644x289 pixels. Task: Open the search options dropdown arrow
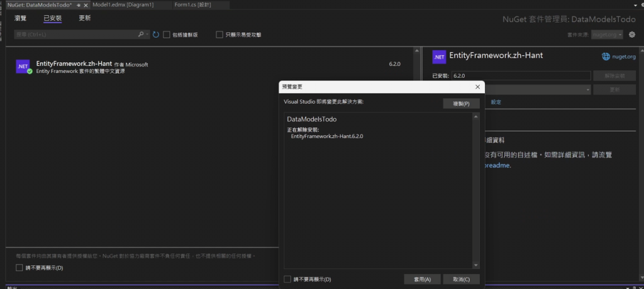[x=147, y=35]
